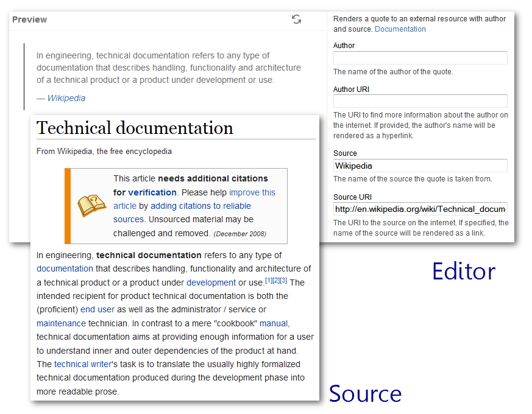Click citation reference [1]
Image resolution: width=532 pixels, height=414 pixels.
269,281
